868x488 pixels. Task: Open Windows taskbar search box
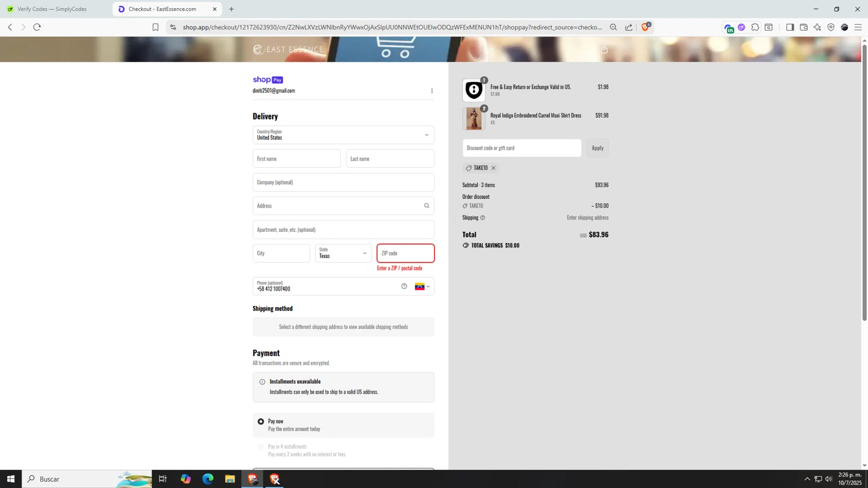(87, 479)
